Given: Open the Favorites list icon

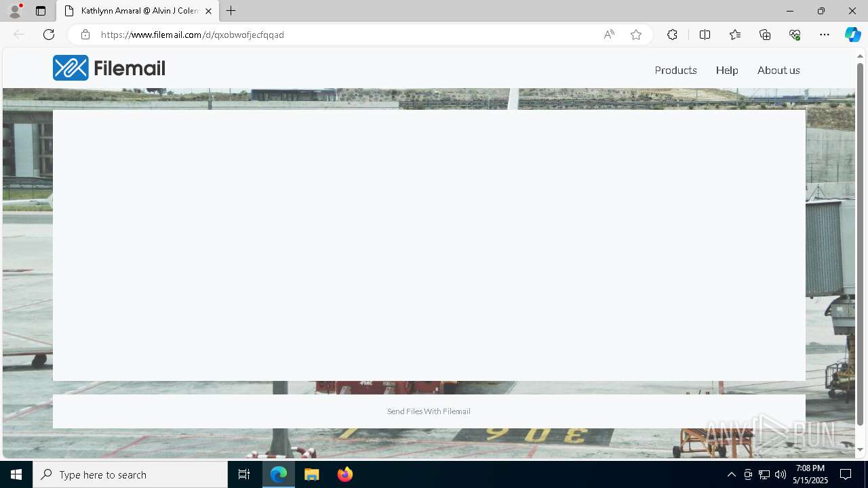Looking at the screenshot, I should tap(735, 35).
